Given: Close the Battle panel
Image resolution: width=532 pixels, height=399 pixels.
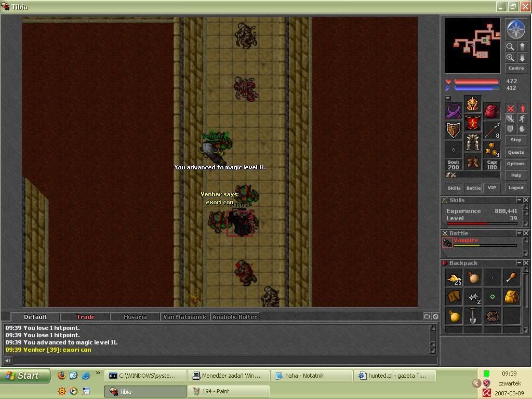Looking at the screenshot, I should (526, 233).
